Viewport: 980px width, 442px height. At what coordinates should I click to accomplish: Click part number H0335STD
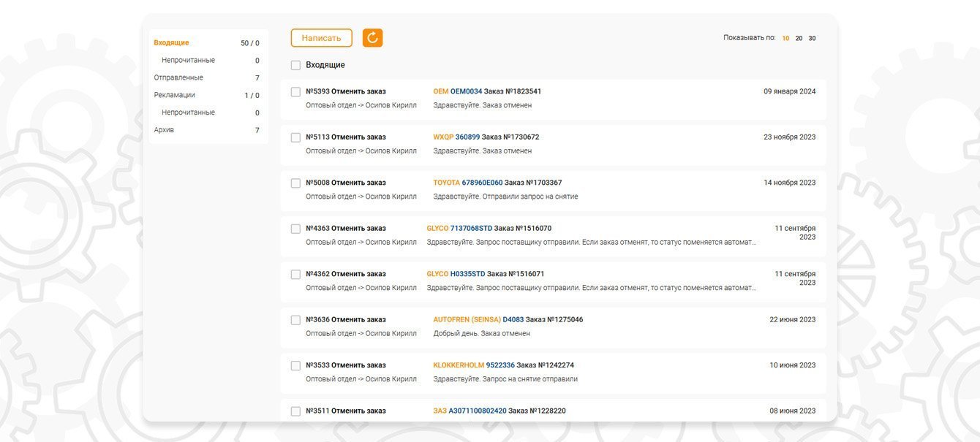pos(468,274)
